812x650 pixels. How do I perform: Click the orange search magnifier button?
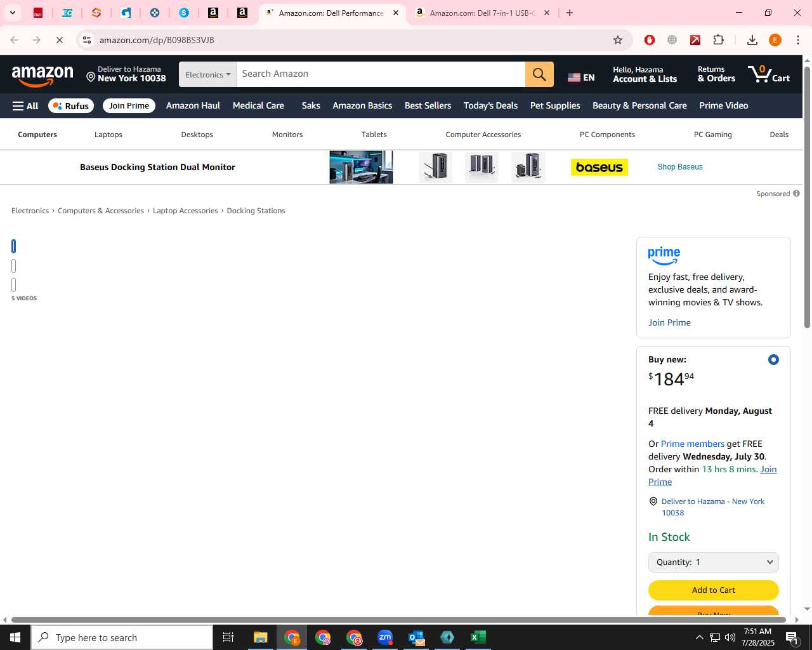pos(539,74)
